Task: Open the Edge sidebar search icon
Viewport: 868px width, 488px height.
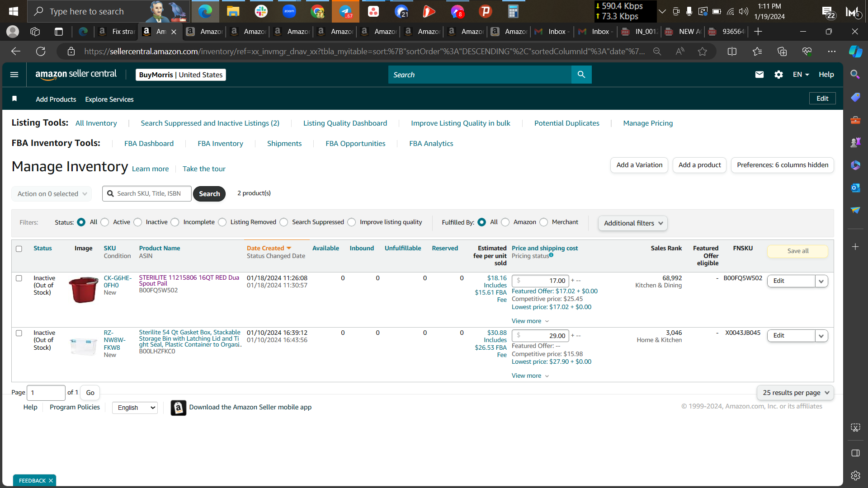Action: tap(855, 74)
